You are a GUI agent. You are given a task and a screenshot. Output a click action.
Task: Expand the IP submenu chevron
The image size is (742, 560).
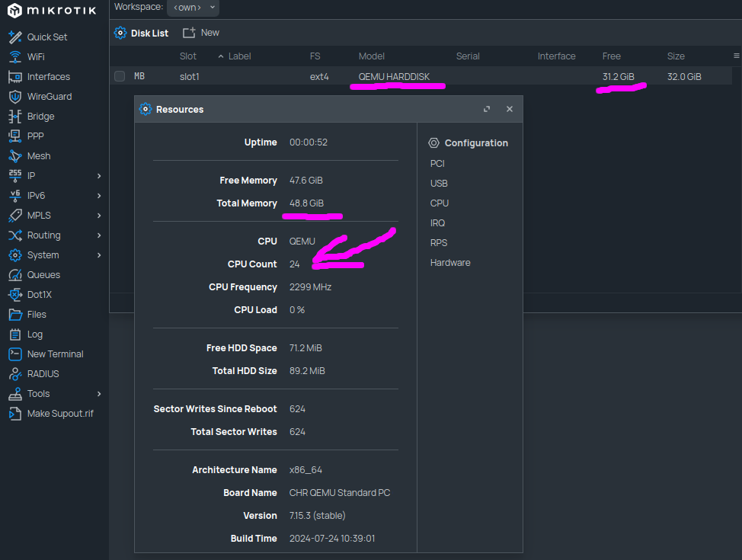click(99, 176)
